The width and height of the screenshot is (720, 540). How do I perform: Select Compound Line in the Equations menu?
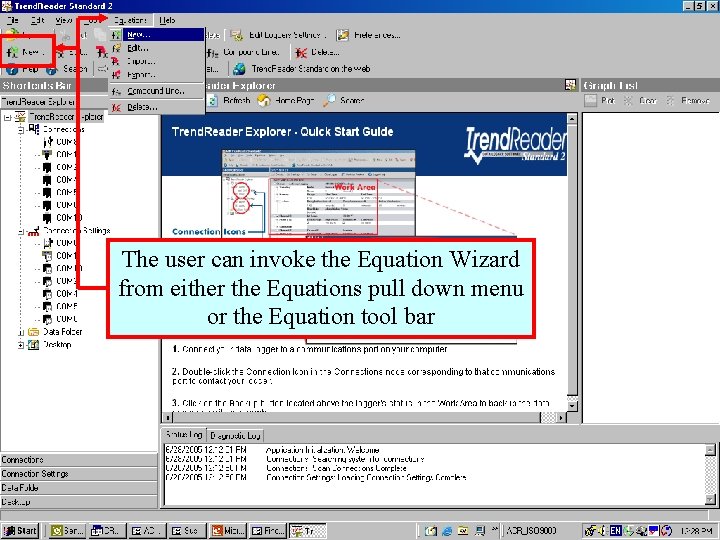tap(157, 91)
